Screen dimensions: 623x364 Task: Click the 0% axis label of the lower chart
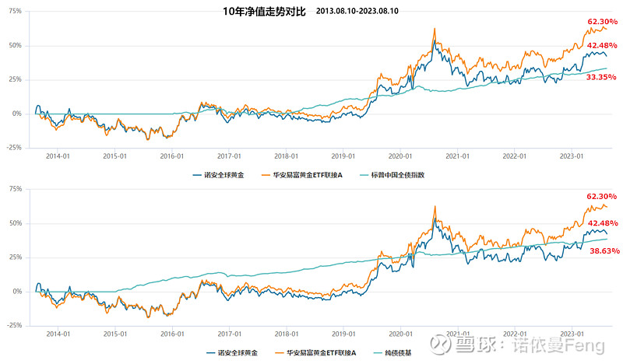coord(16,292)
